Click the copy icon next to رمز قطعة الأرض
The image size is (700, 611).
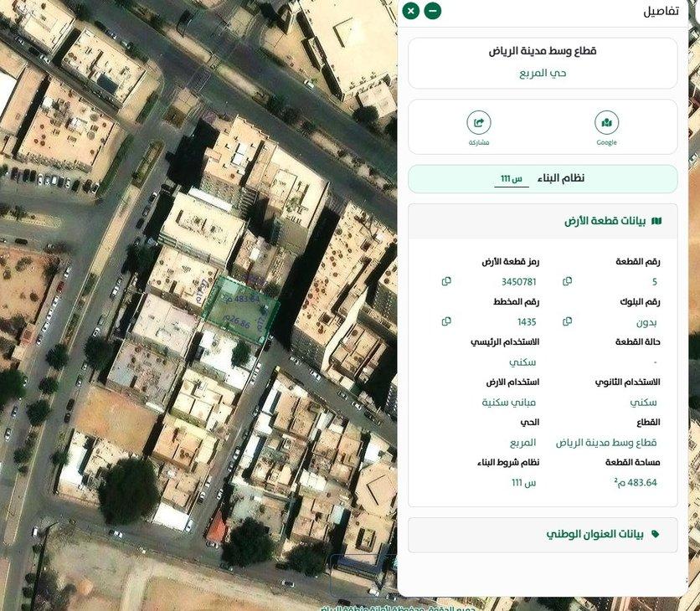coord(446,280)
